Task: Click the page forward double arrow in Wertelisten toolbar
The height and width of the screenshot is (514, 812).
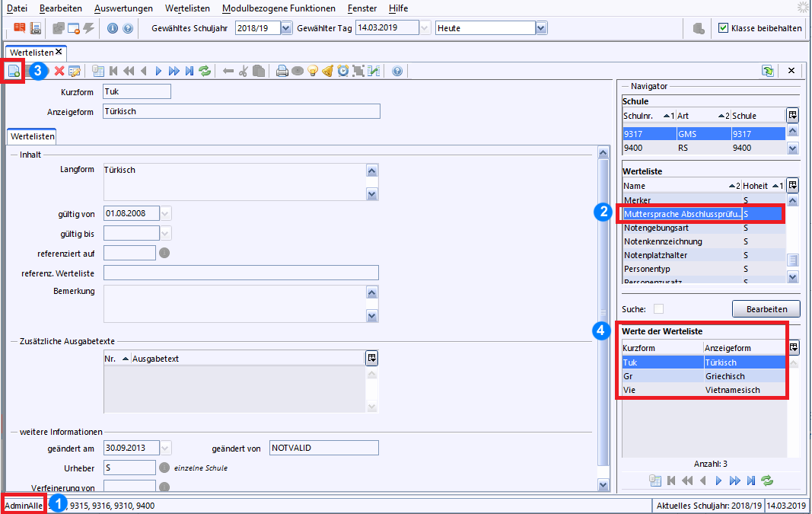Action: pos(174,71)
